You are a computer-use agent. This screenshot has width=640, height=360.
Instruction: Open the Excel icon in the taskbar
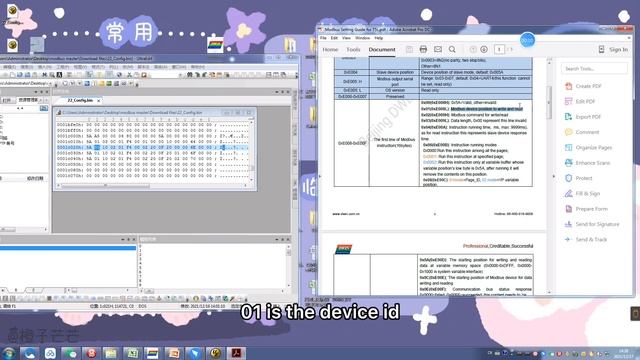point(132,353)
